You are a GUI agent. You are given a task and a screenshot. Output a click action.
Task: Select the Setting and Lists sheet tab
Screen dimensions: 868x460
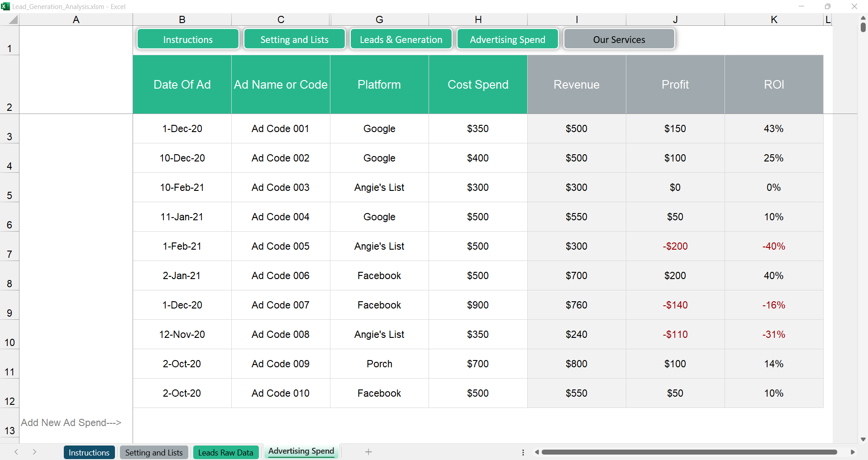[154, 452]
